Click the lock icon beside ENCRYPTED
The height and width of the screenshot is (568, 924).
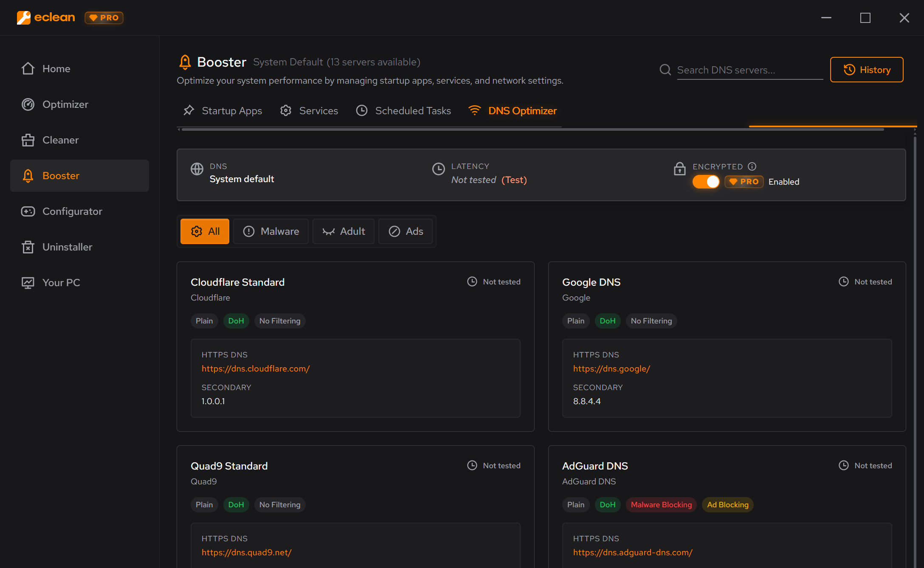pyautogui.click(x=680, y=169)
